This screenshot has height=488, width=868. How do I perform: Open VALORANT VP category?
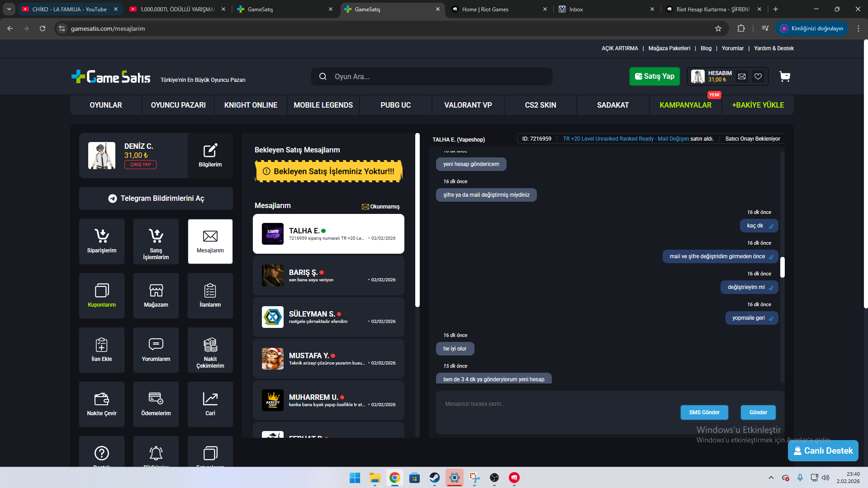468,105
